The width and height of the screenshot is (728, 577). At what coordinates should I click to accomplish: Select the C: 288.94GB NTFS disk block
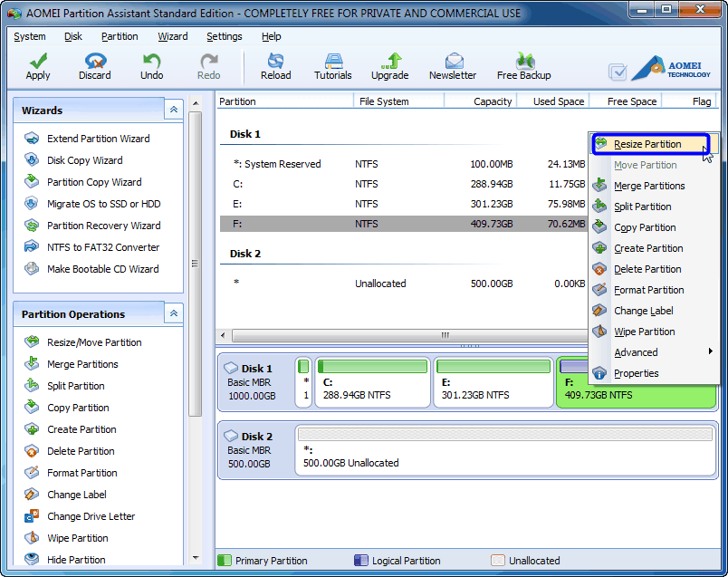(x=372, y=382)
